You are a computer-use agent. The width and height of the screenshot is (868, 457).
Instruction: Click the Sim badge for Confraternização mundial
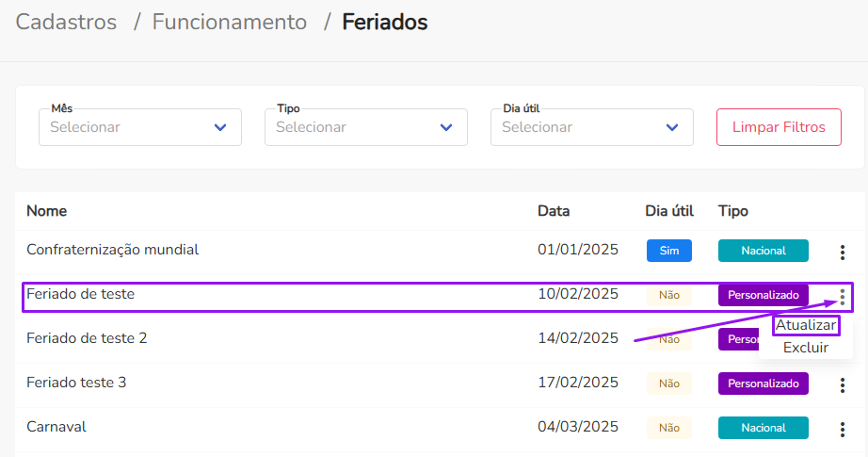pos(669,251)
